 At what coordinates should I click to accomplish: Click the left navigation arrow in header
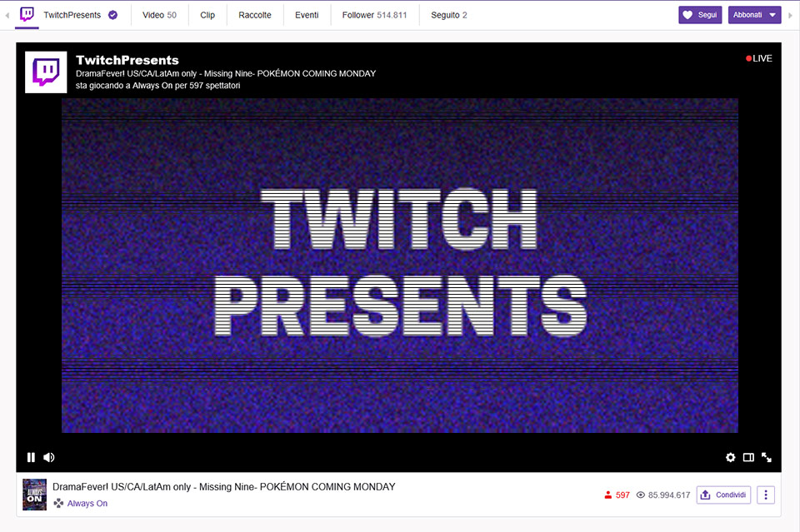(7, 15)
